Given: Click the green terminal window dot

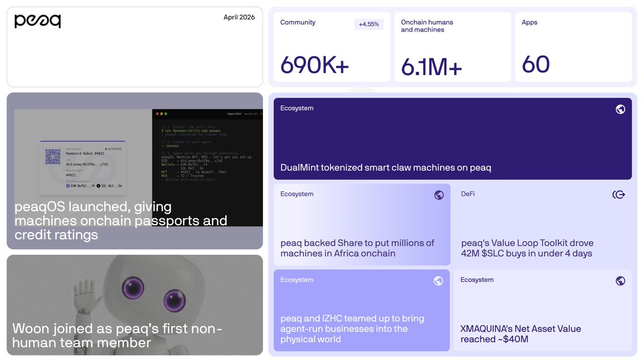Looking at the screenshot, I should pos(166,114).
